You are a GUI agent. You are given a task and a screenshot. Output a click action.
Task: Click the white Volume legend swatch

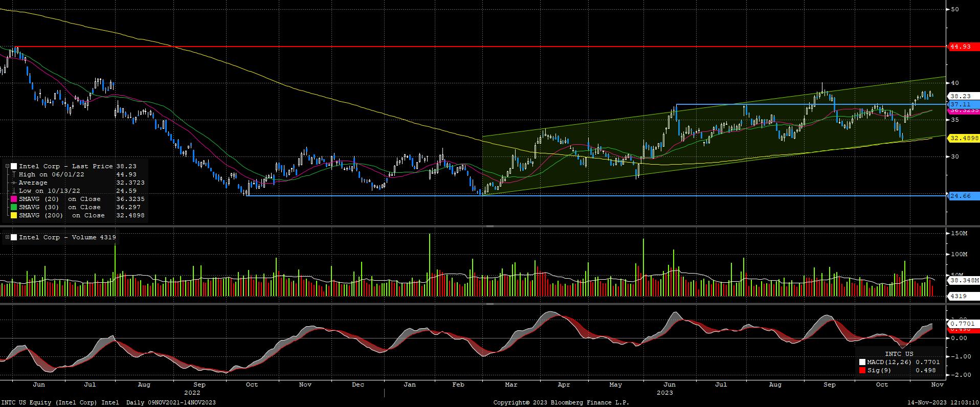point(14,237)
